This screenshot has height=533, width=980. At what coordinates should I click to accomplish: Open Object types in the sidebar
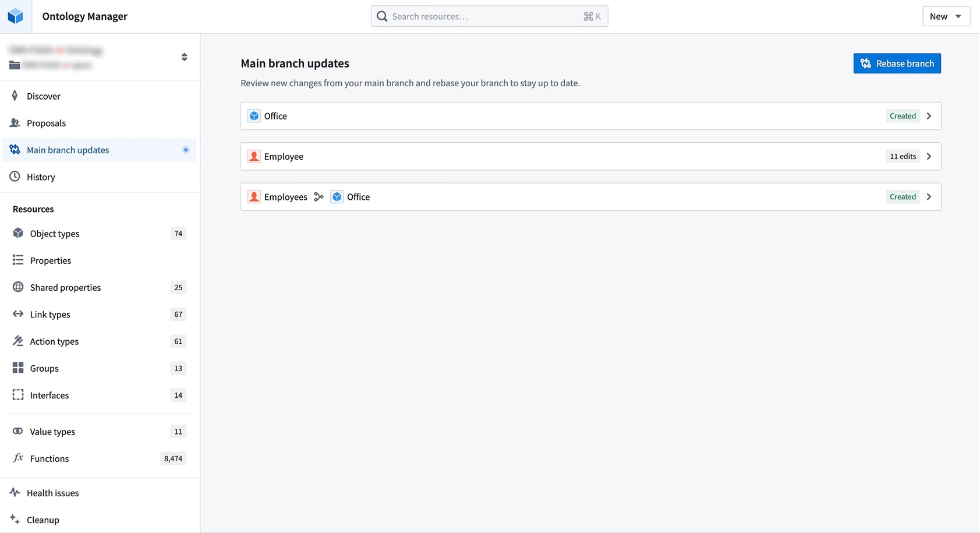coord(54,234)
